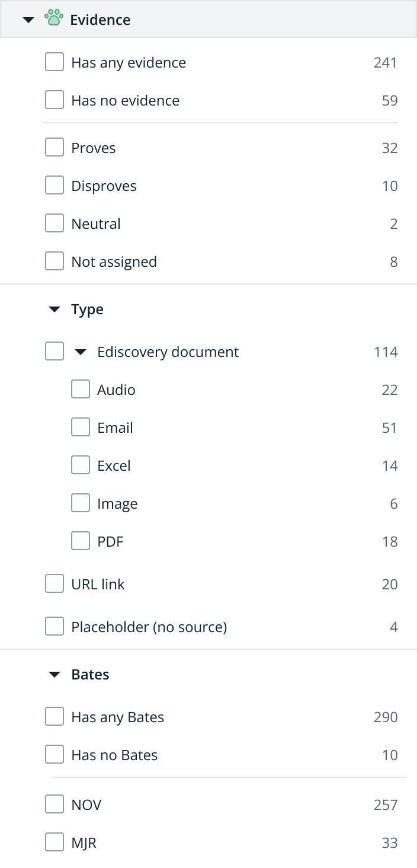Filter by Audio checkbox
The height and width of the screenshot is (868, 417).
point(81,390)
